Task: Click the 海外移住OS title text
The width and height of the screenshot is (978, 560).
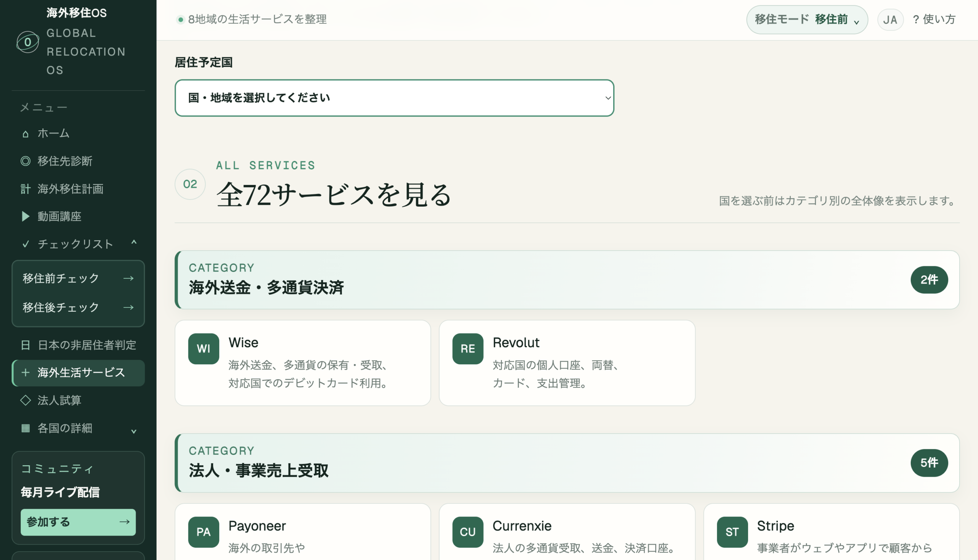Action: [x=76, y=13]
